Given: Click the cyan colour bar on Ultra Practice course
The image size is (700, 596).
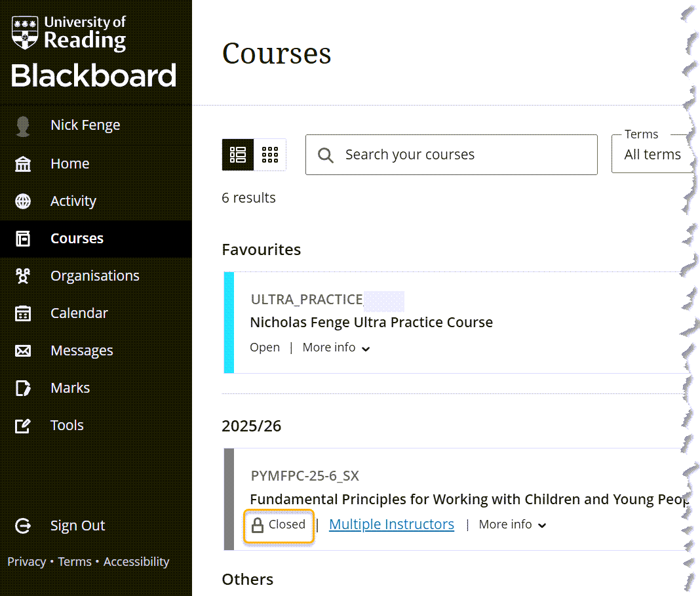Looking at the screenshot, I should click(x=229, y=323).
